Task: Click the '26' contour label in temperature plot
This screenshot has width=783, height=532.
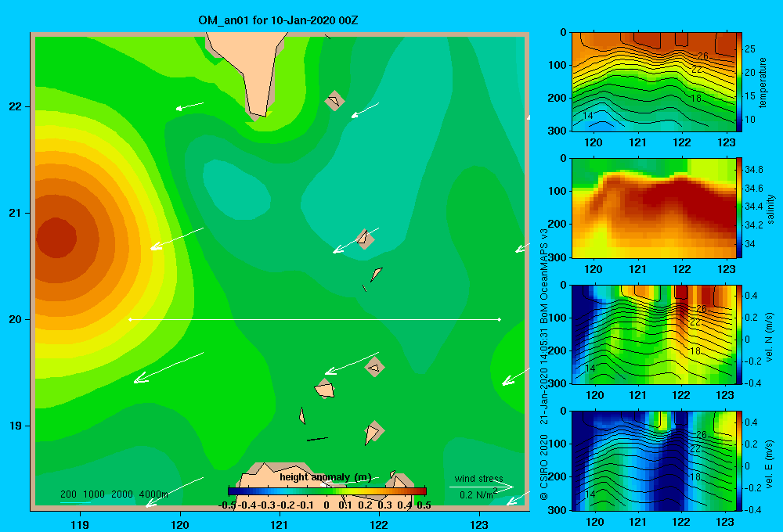Action: [702, 56]
